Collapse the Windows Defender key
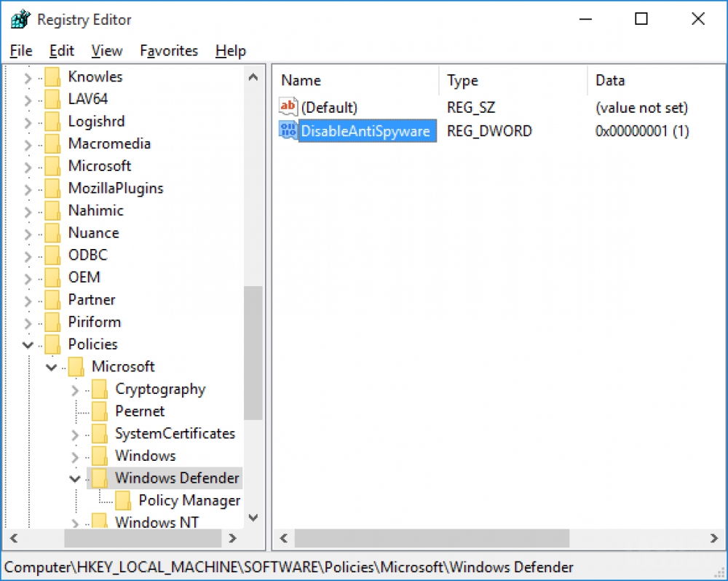Viewport: 728px width, 581px height. (x=75, y=478)
